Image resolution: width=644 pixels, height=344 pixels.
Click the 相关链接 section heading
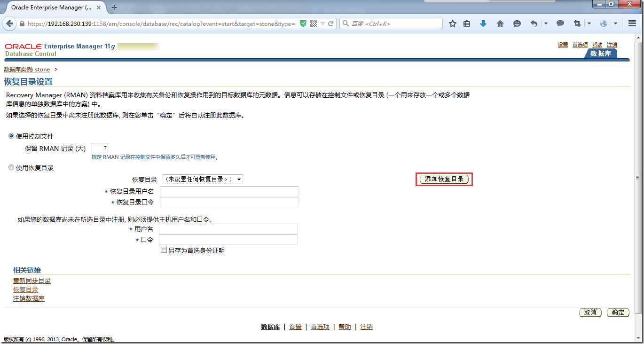point(27,270)
